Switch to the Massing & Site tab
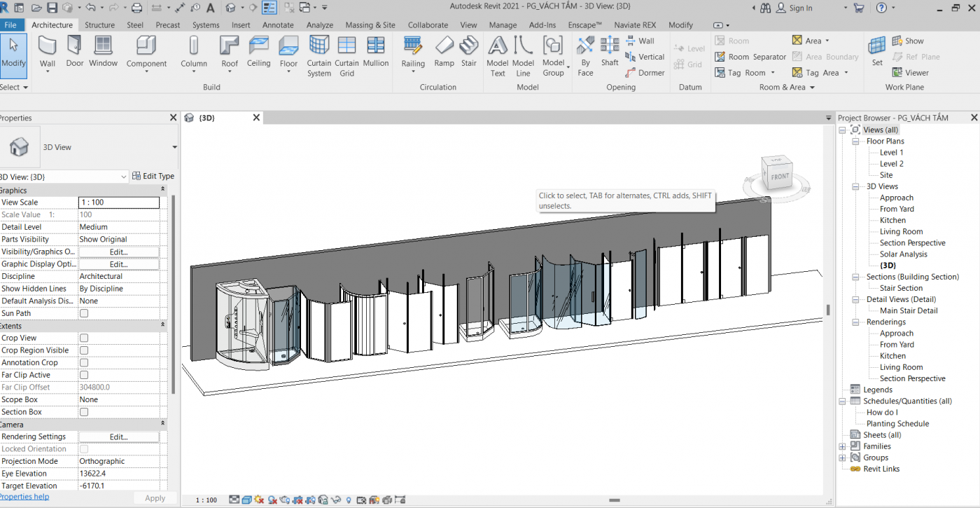Viewport: 980px width, 508px height. click(x=370, y=25)
